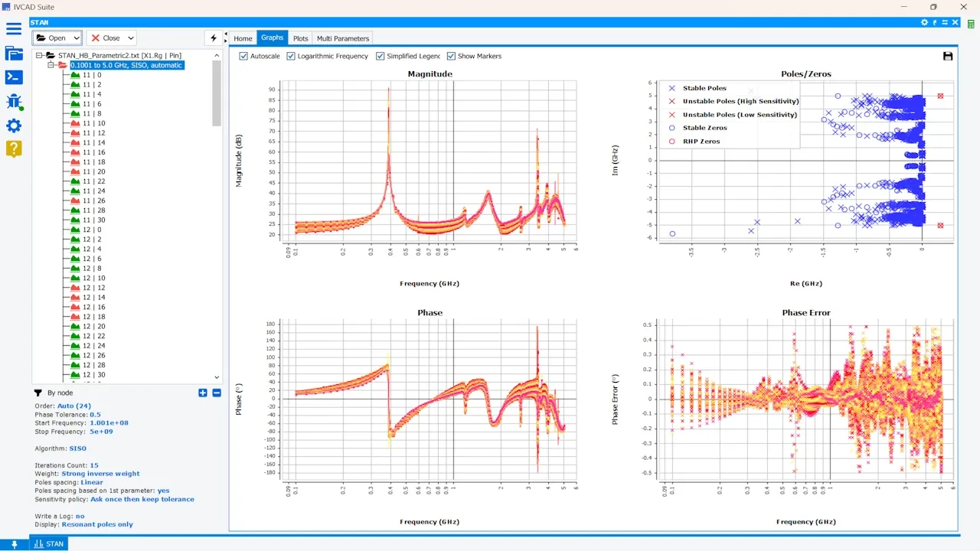Click the save graphs icon above the plots
Screen dimensions: 980x551
click(948, 56)
